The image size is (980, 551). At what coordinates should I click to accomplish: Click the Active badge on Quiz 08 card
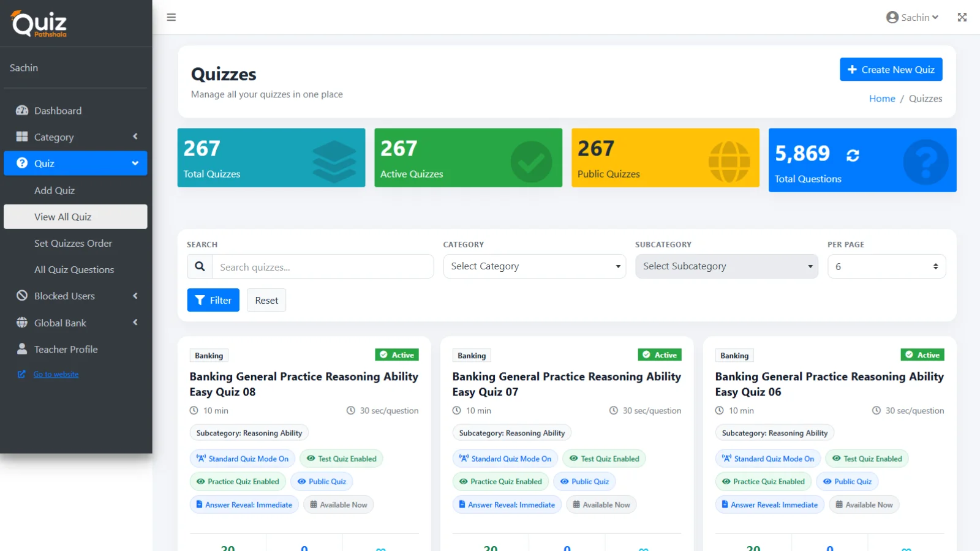click(x=397, y=354)
